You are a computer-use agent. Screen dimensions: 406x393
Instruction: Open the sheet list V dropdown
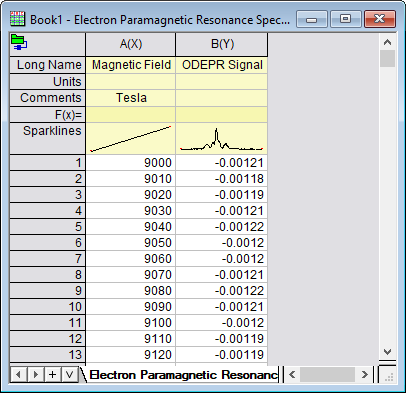tap(69, 375)
